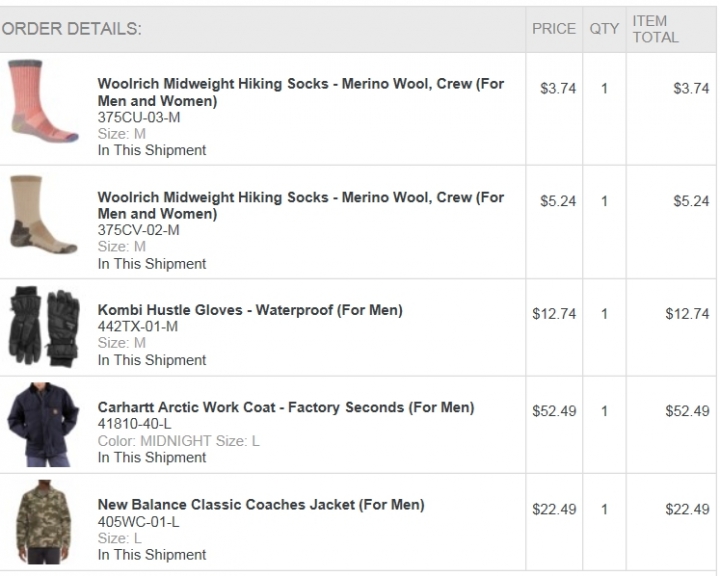Select item number 375CV-02-M
The width and height of the screenshot is (720, 576).
[x=139, y=230]
